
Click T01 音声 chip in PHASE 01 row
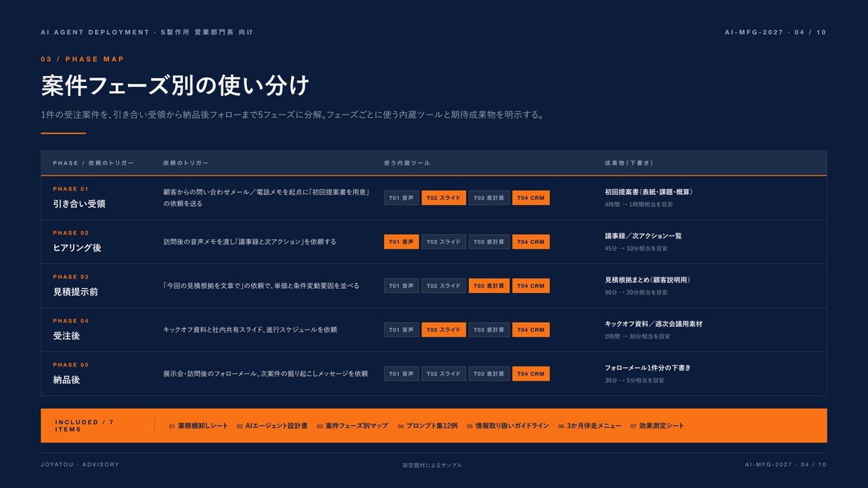click(x=401, y=198)
